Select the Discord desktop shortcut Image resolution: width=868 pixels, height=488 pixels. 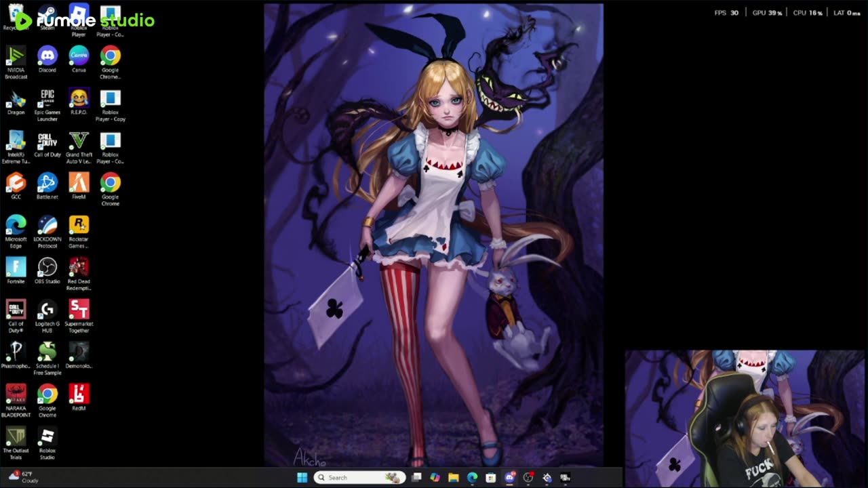click(47, 60)
